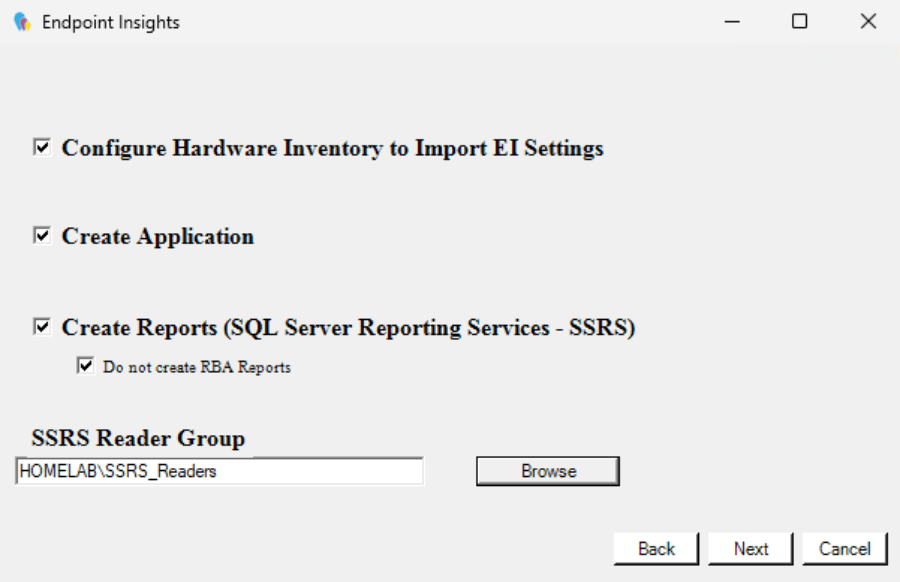
Task: Click the Browse button for SSRS Reader Group
Action: pos(546,471)
